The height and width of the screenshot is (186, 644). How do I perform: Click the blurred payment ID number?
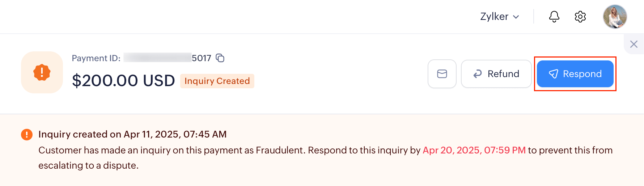point(157,58)
